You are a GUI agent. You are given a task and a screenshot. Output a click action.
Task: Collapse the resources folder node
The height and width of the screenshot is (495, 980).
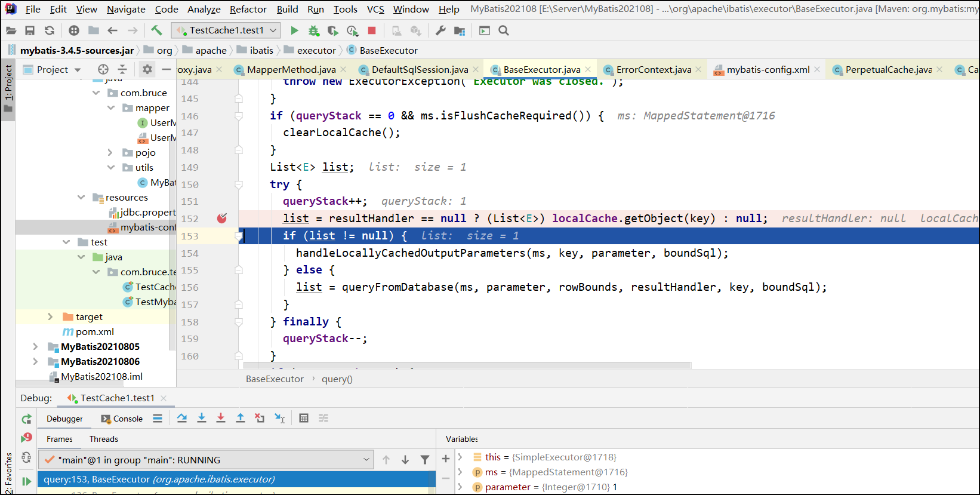(x=81, y=197)
